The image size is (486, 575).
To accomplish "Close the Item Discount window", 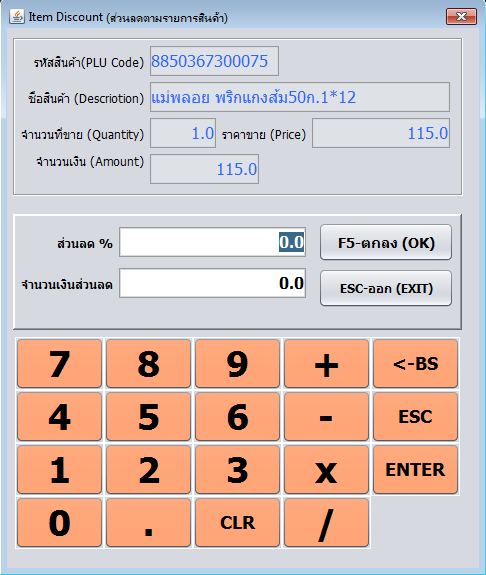I will pos(461,17).
